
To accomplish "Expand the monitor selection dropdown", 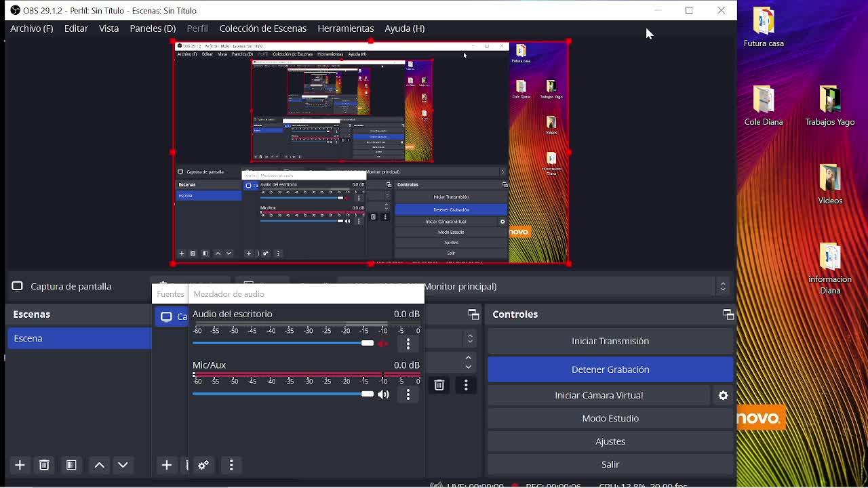I will (723, 287).
